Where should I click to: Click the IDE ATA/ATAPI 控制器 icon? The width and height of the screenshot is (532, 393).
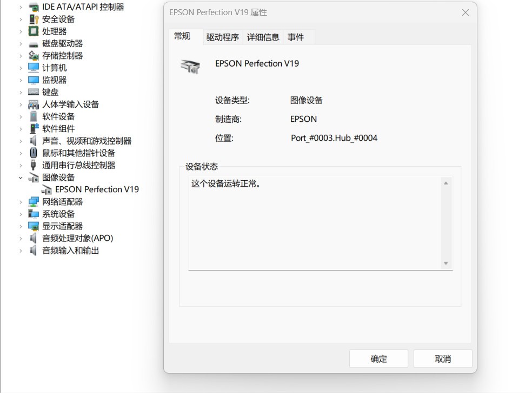click(x=34, y=7)
